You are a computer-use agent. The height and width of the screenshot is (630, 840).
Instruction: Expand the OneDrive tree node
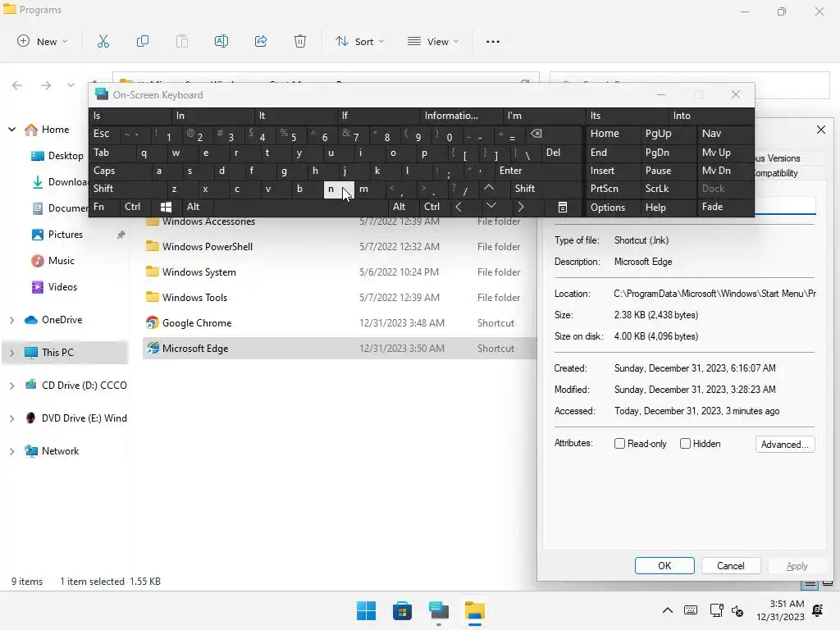(11, 320)
